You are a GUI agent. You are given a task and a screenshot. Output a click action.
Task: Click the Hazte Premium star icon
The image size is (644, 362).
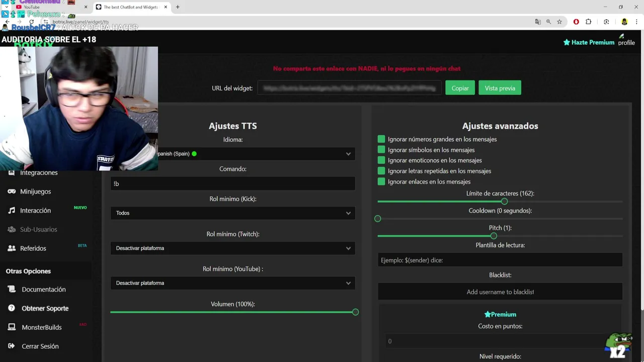pyautogui.click(x=567, y=42)
